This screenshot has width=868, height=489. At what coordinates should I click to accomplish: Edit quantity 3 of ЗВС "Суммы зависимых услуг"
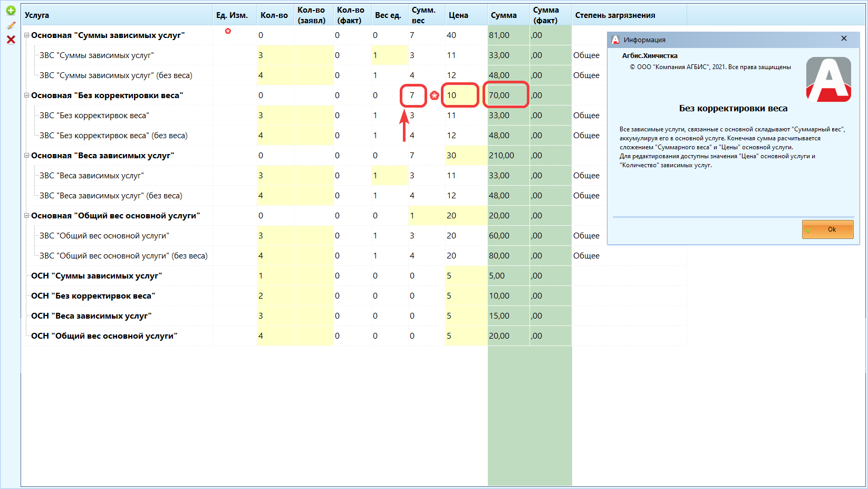(275, 55)
